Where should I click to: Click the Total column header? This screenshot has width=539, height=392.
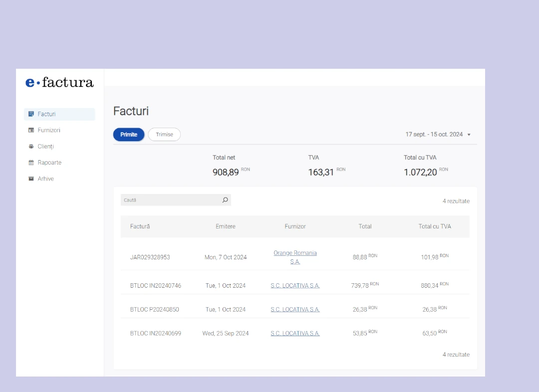coord(365,226)
